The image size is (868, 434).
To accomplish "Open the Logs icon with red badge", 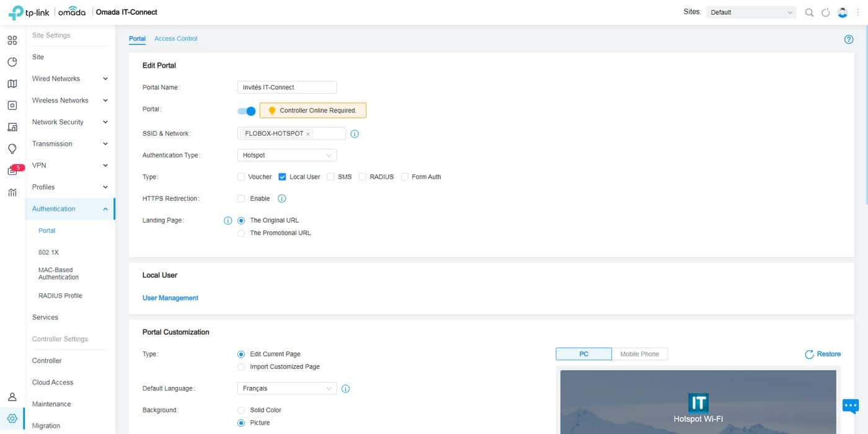I will point(12,170).
